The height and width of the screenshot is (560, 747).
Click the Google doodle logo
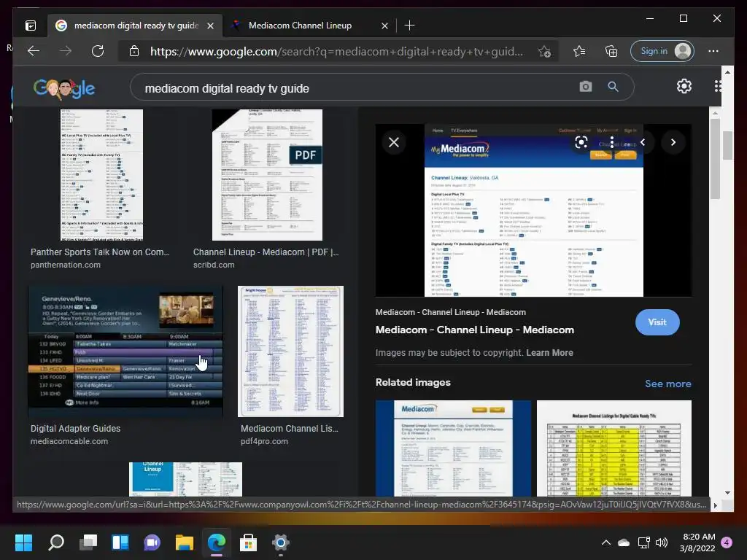[64, 88]
